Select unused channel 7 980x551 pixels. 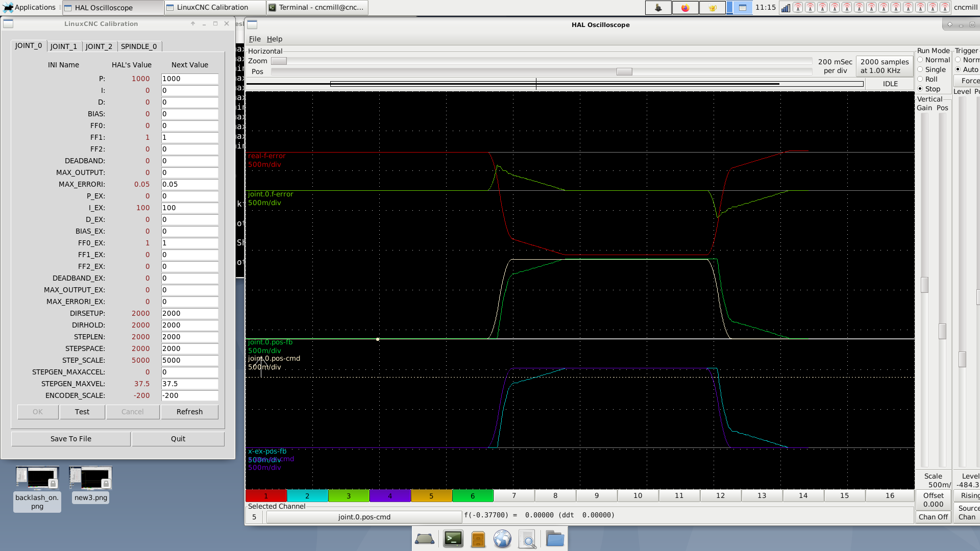(514, 495)
